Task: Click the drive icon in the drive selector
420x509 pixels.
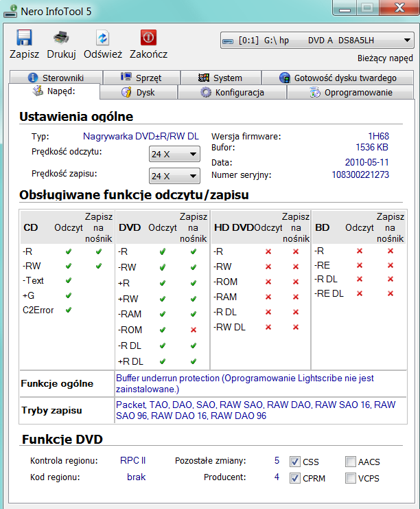Action: coord(228,41)
